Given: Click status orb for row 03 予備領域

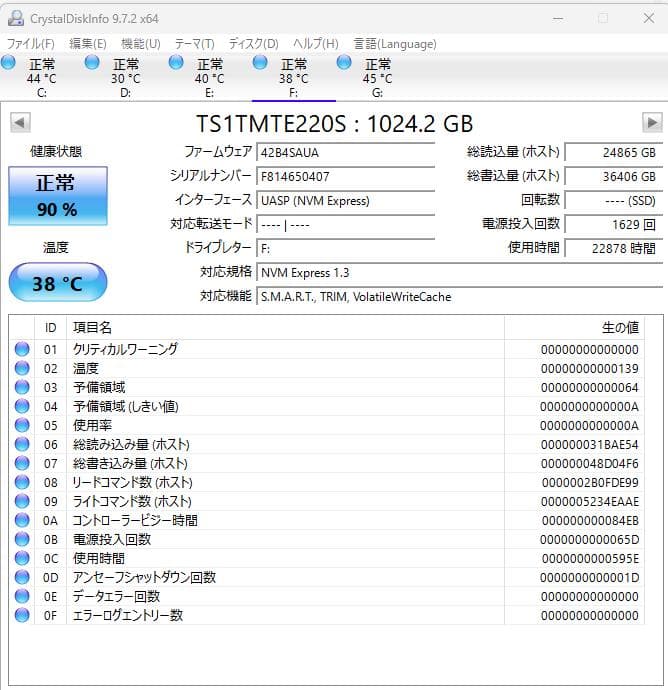Looking at the screenshot, I should [22, 387].
